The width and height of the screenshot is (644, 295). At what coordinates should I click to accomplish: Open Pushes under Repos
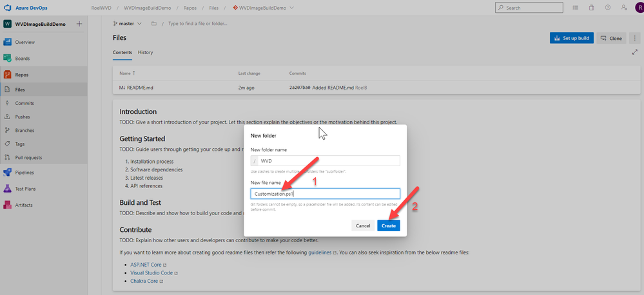point(22,117)
